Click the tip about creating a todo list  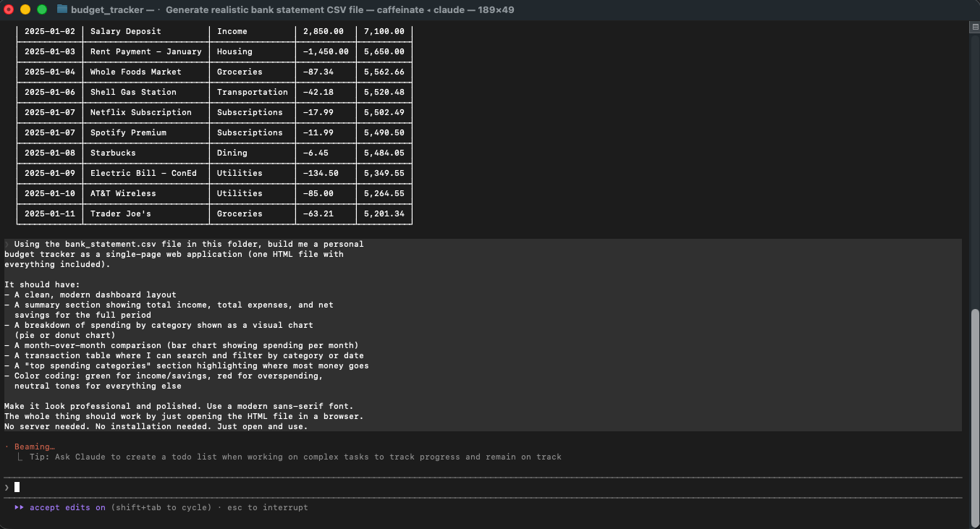click(295, 457)
